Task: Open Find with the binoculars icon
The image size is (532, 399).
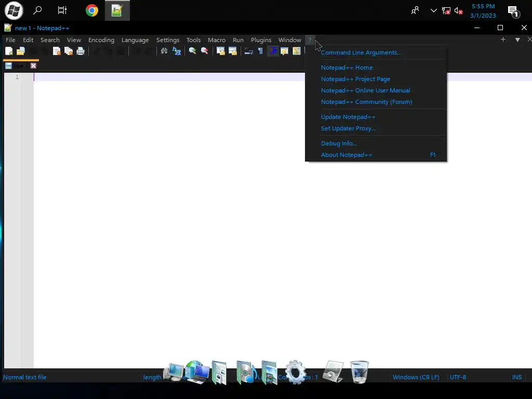Action: (164, 51)
